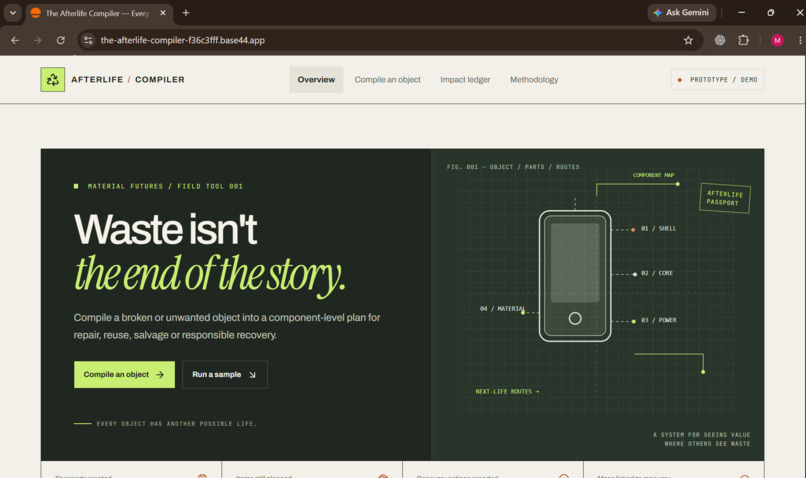Screen dimensions: 806x478
Task: Click the 02 / CORE label
Action: click(656, 273)
